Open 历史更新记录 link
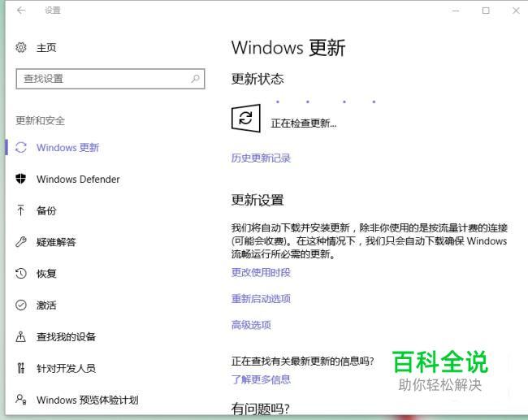The height and width of the screenshot is (420, 528). point(261,158)
